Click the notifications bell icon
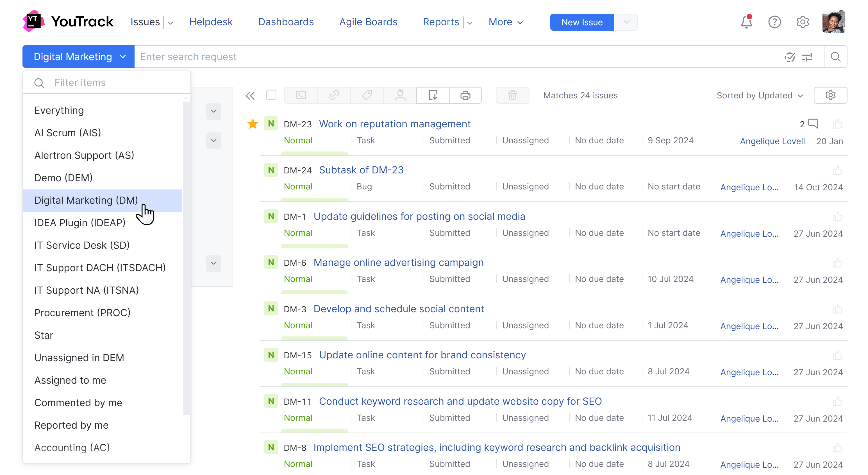The height and width of the screenshot is (475, 868). tap(746, 22)
